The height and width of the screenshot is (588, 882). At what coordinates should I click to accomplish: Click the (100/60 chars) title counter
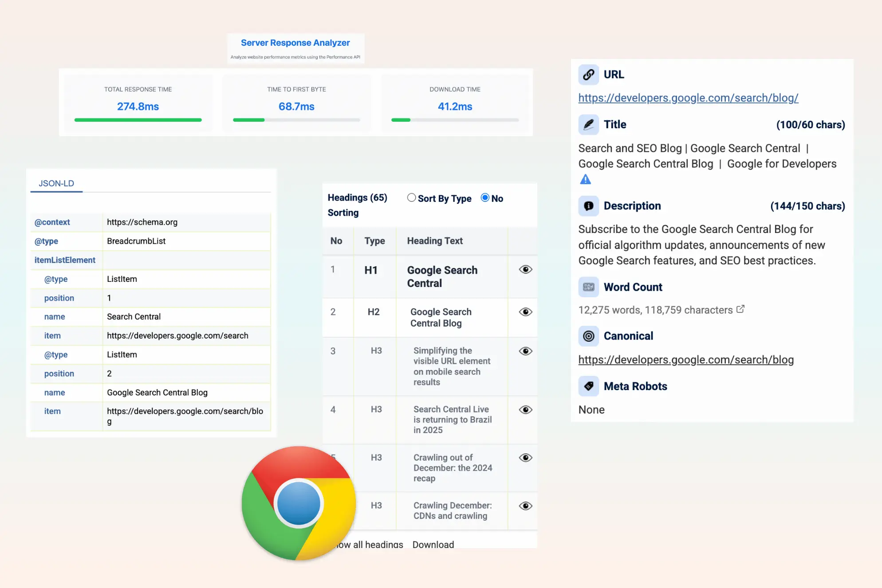point(811,125)
